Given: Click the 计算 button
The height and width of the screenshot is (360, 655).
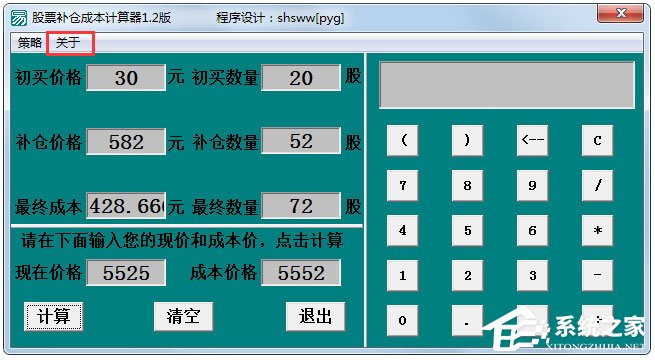Looking at the screenshot, I should tap(53, 316).
